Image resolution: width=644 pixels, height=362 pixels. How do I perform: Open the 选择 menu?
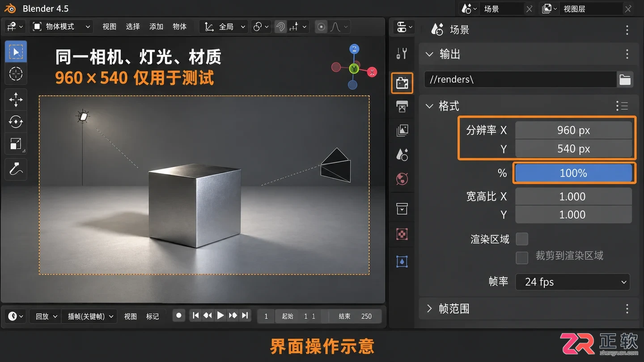coord(133,27)
